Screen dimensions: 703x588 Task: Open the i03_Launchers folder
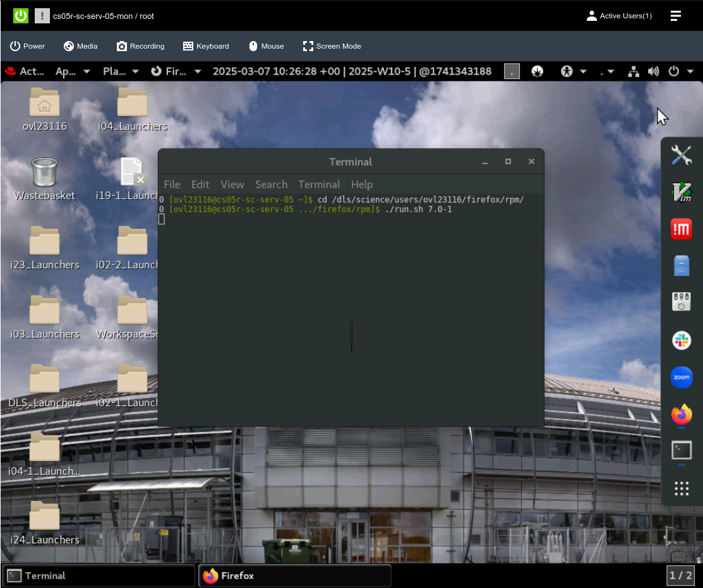point(44,317)
